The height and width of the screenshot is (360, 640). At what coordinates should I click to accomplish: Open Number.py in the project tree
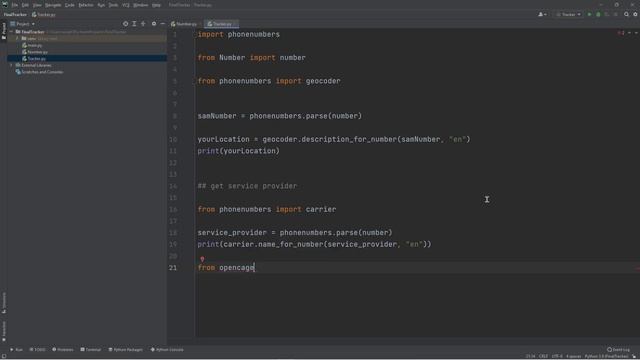coord(35,52)
